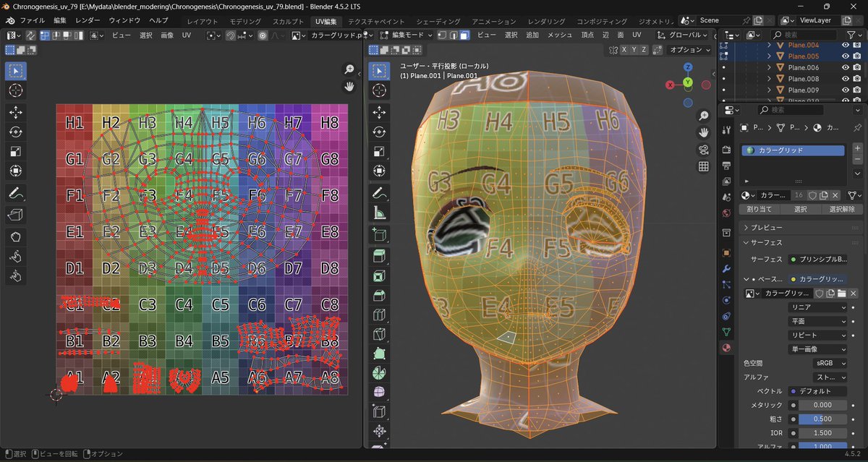Disable Plane.006 in renders via camera icon
The width and height of the screenshot is (868, 462).
coord(857,68)
